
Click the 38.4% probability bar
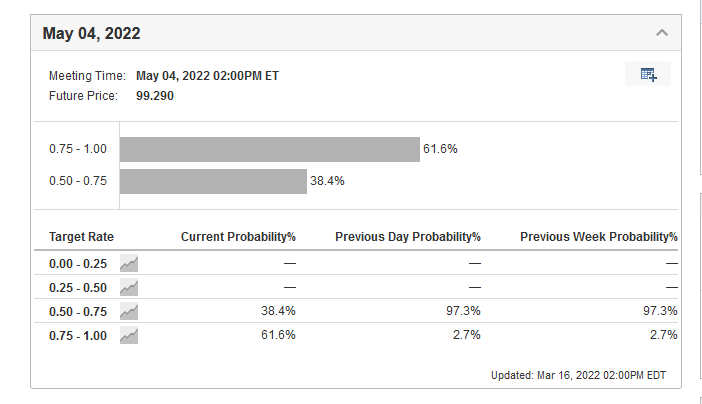[x=213, y=181]
